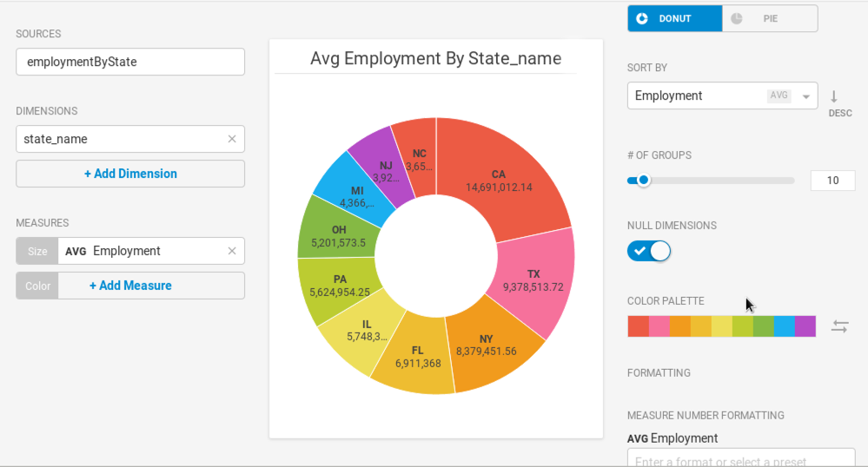Click the groups count field showing 10
Viewport: 868px width, 467px height.
click(832, 181)
